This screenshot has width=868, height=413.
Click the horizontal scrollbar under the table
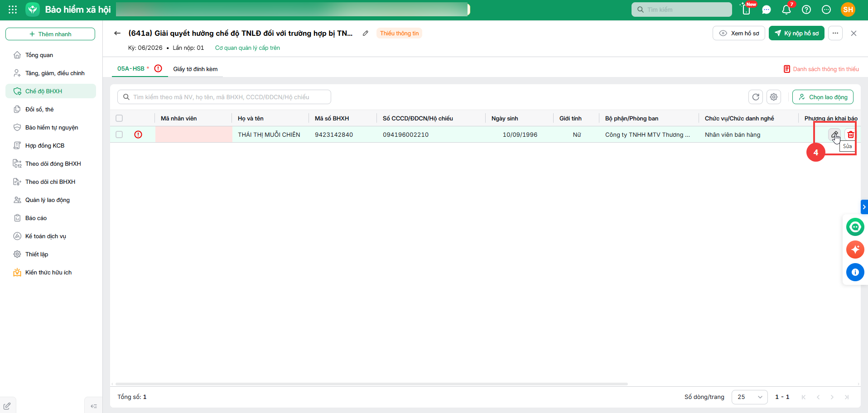pyautogui.click(x=371, y=384)
